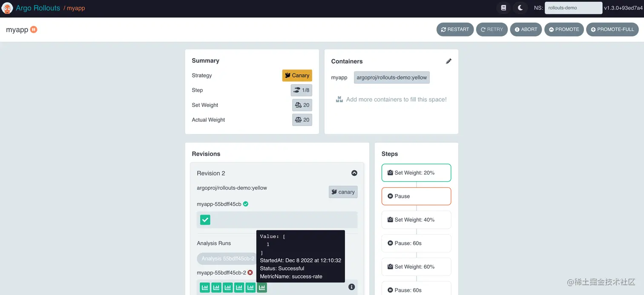Click the step 1/8 badge
The width and height of the screenshot is (644, 295).
302,90
